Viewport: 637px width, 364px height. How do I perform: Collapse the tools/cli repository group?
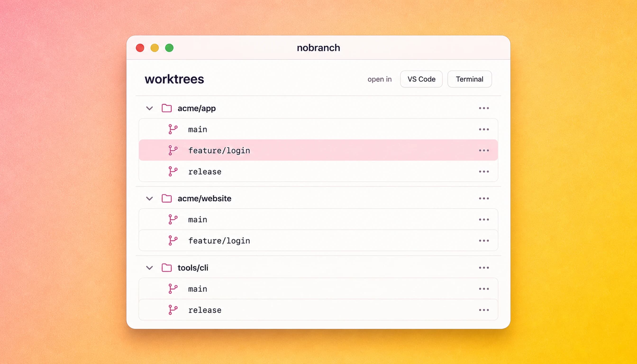(150, 268)
